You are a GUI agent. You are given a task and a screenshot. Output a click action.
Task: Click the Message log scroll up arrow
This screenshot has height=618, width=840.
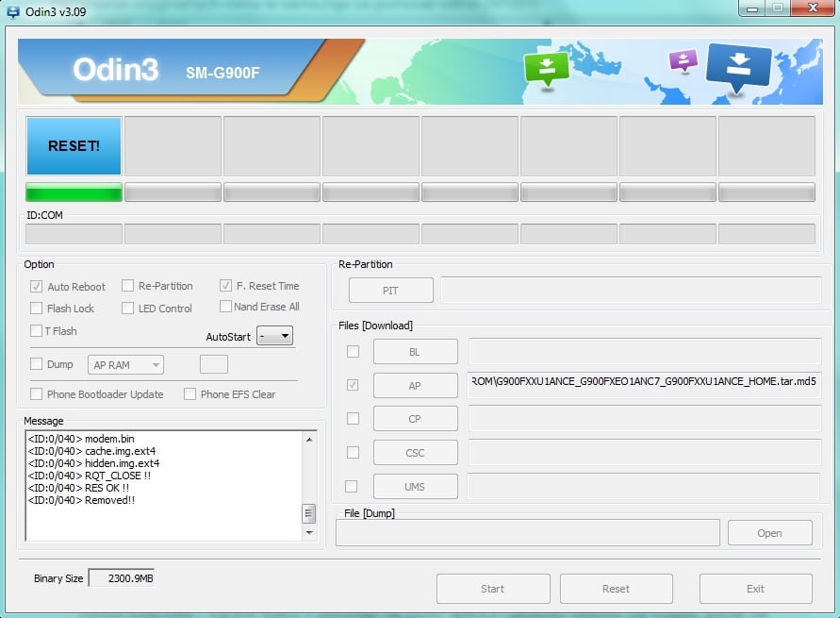309,440
